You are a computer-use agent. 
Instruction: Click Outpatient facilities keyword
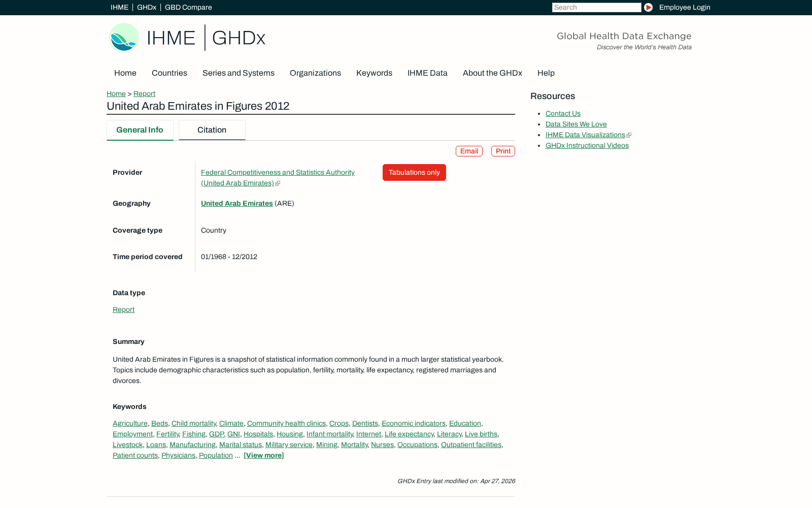click(471, 444)
